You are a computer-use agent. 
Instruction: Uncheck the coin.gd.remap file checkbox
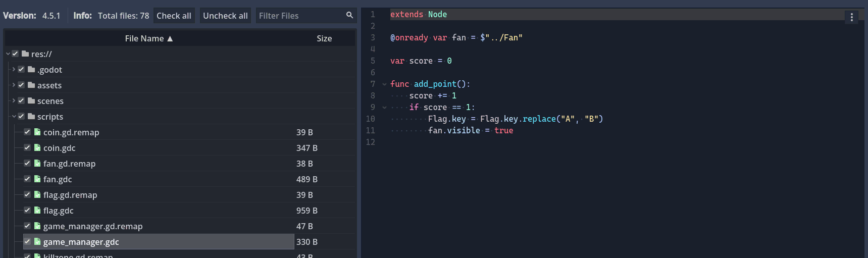click(27, 132)
